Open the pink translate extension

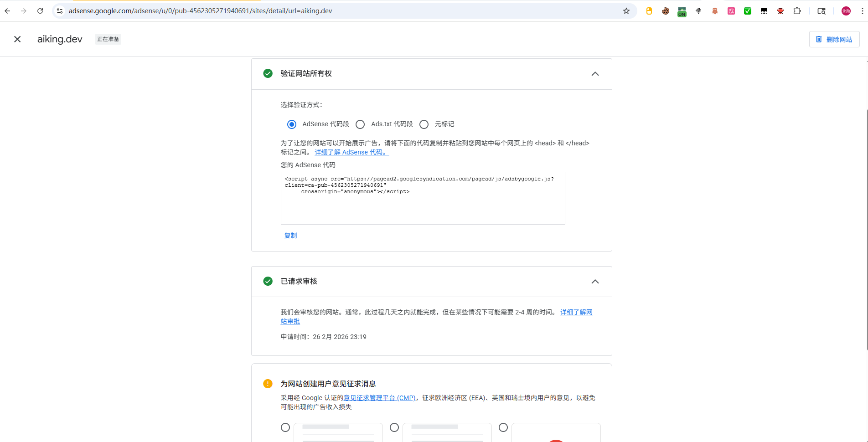[731, 11]
